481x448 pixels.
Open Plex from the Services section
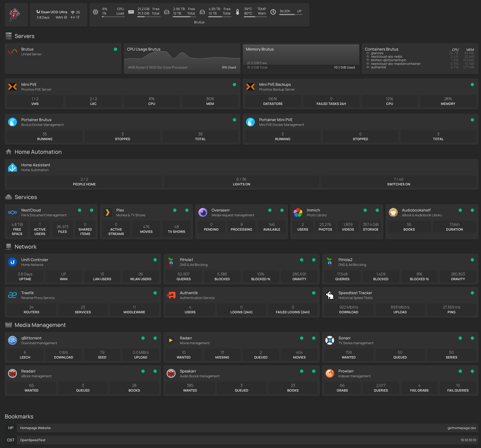click(107, 212)
